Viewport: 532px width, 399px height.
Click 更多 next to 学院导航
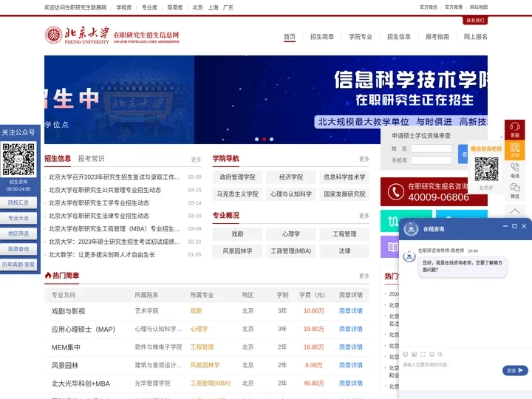coord(364,159)
